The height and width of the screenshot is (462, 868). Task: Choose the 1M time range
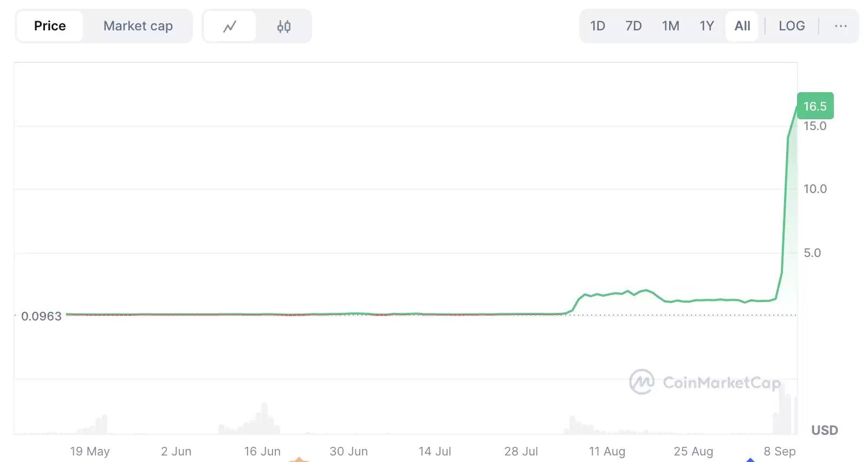670,26
